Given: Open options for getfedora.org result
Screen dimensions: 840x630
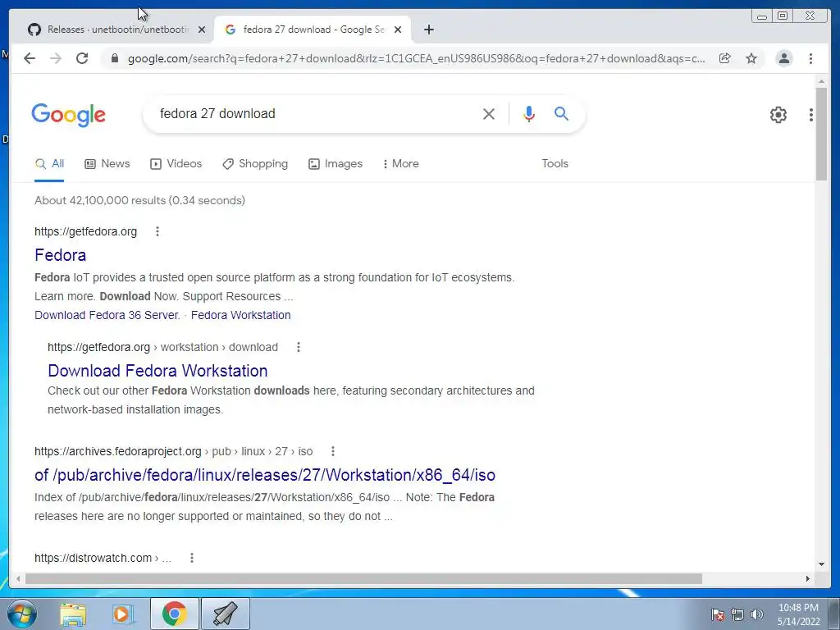Looking at the screenshot, I should 157,231.
